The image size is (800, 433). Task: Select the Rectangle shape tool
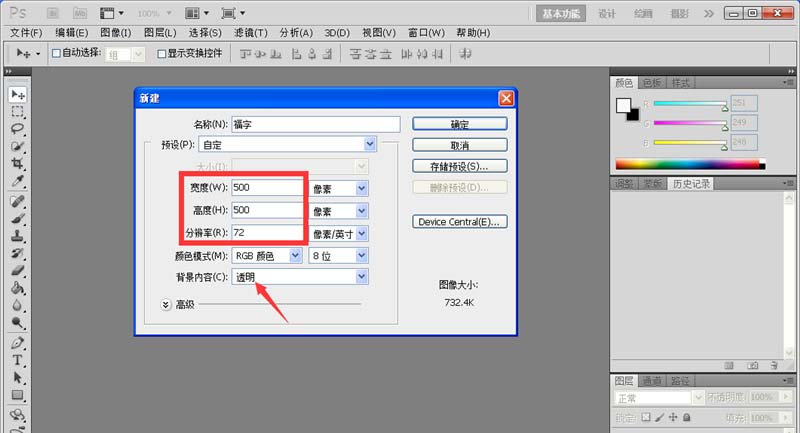click(x=17, y=395)
